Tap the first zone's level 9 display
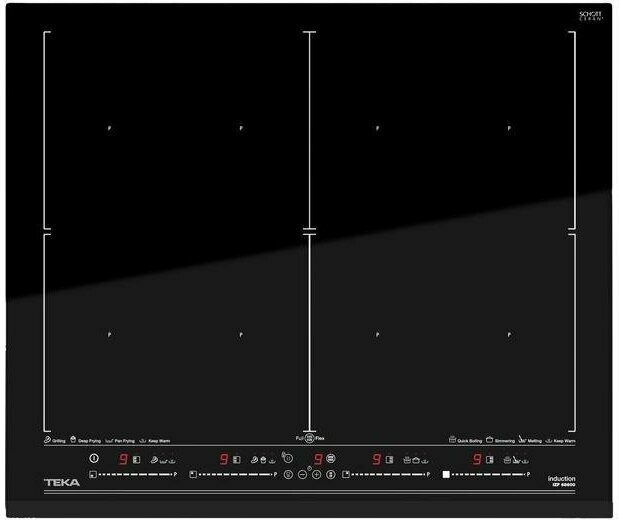Screen dimensions: 619x520 click(x=124, y=459)
